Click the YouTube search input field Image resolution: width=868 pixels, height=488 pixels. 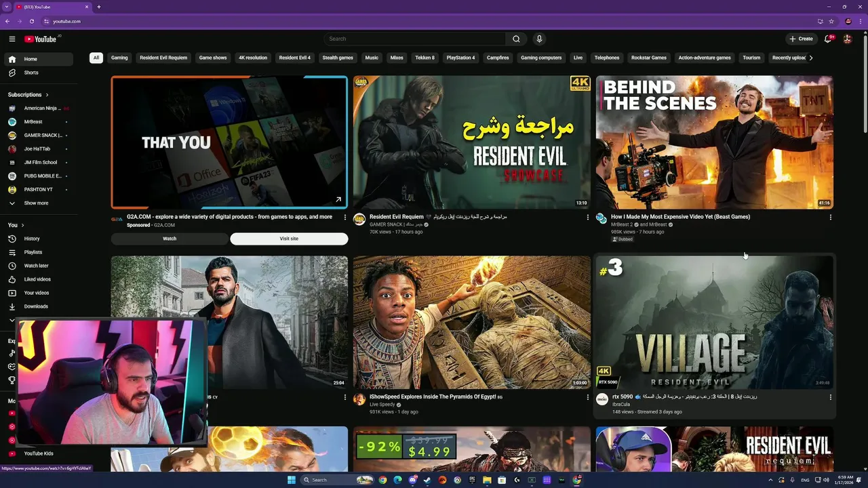(x=414, y=39)
